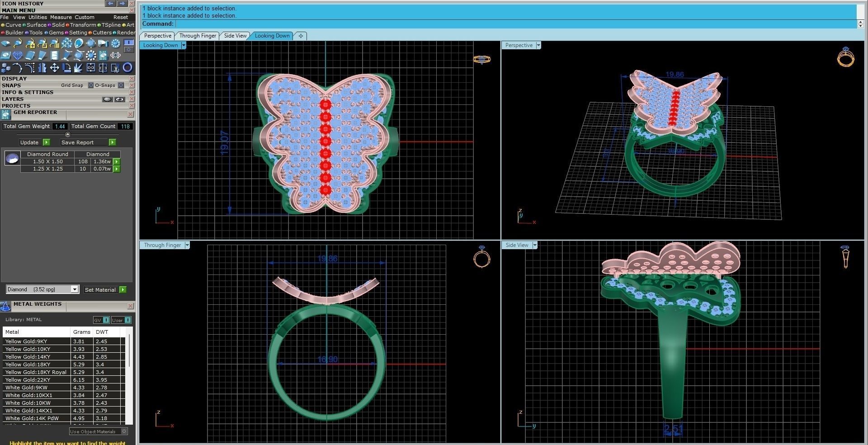
Task: Click the Update gem report button
Action: tap(34, 142)
